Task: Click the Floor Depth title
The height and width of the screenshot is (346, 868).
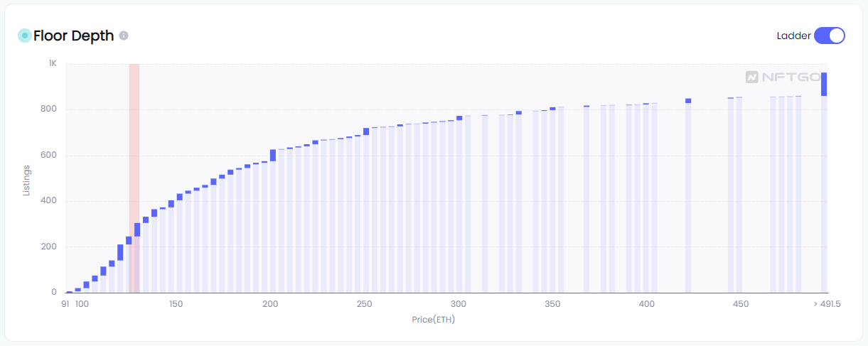Action: tap(73, 36)
